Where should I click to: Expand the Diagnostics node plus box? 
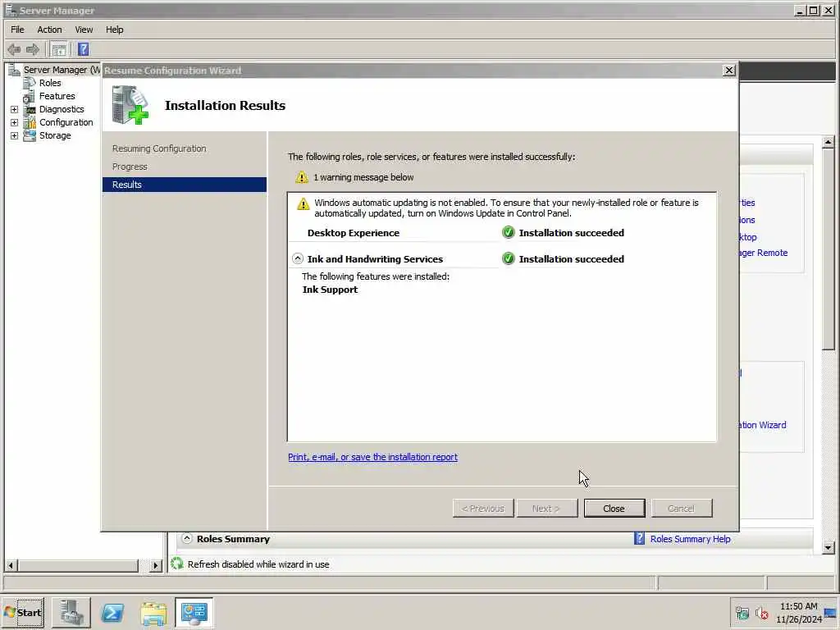(15, 109)
